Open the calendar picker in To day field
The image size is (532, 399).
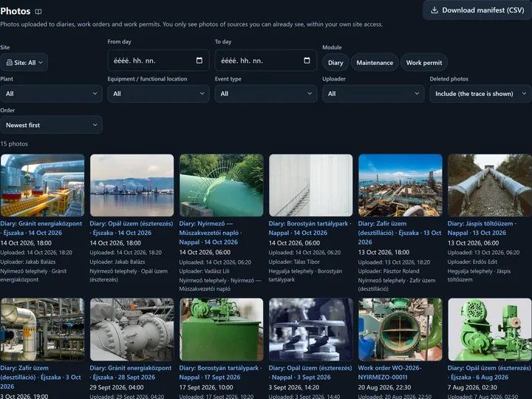pos(307,61)
